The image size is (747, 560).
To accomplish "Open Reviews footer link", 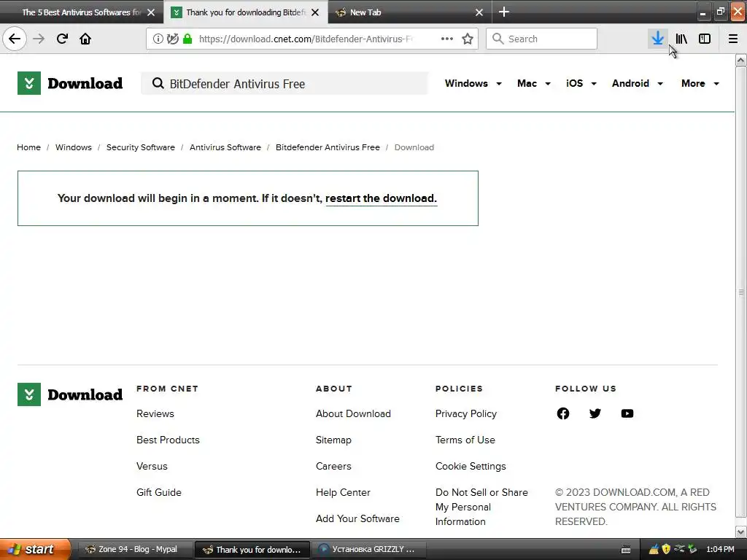I will point(155,413).
